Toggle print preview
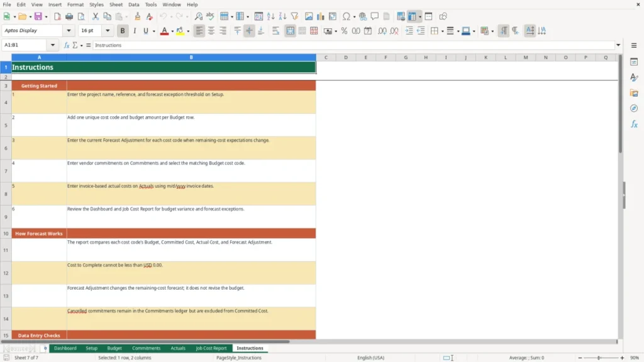The width and height of the screenshot is (644, 362). click(x=81, y=16)
